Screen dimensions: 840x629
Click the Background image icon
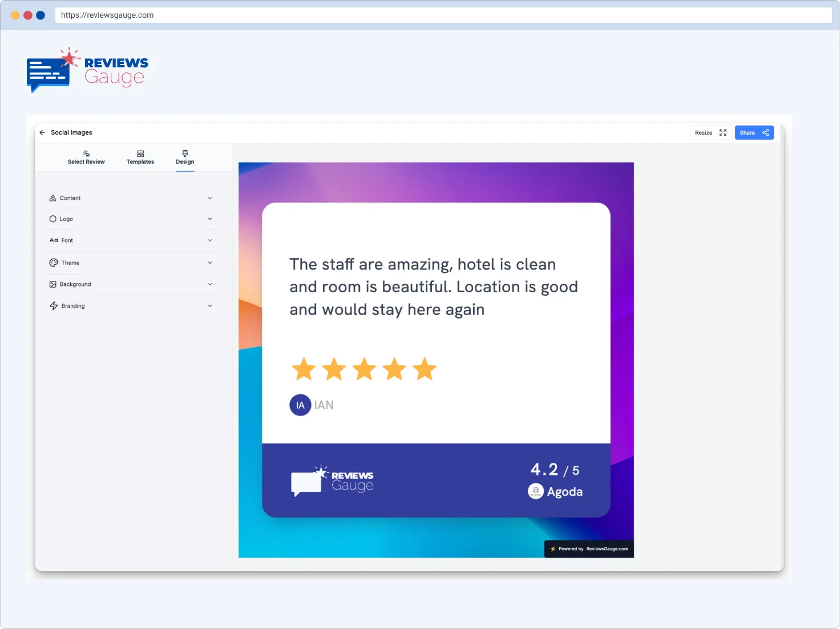(x=52, y=284)
